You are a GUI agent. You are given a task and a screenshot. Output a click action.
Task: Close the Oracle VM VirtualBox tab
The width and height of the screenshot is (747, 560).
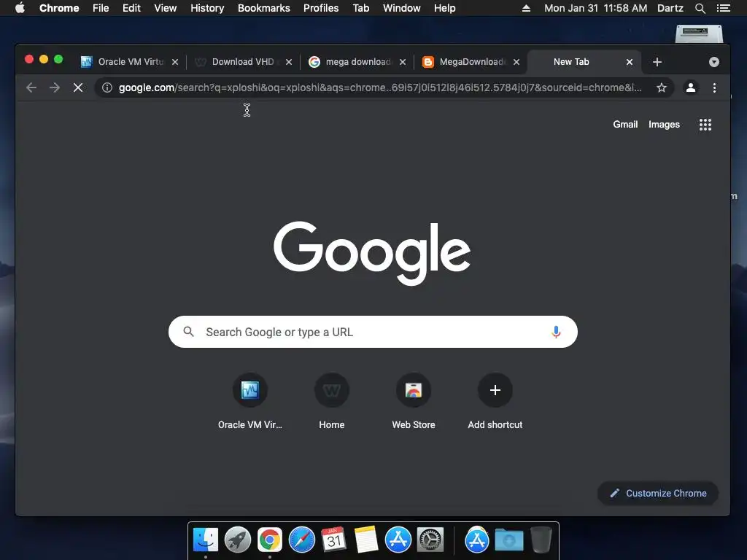click(x=175, y=62)
